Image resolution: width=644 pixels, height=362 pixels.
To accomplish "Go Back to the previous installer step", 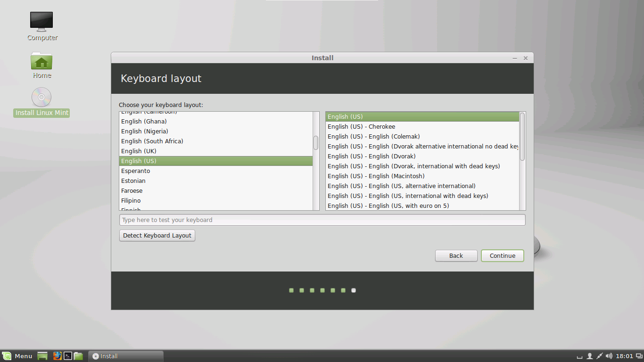I will tap(456, 255).
